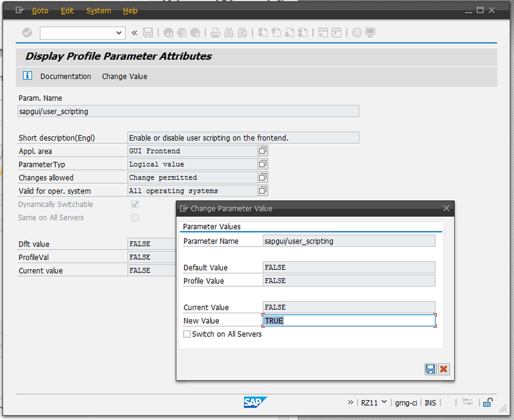
Task: Click the Short description text field
Action: click(243, 138)
